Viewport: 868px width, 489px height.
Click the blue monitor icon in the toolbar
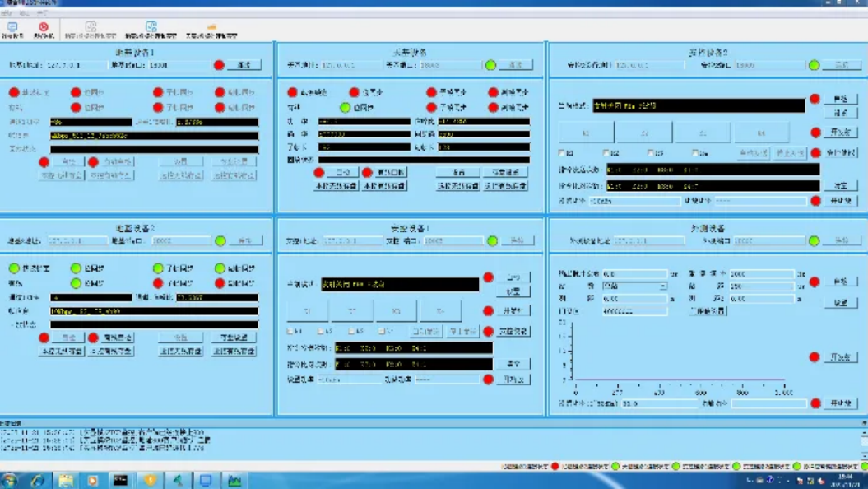(12, 27)
